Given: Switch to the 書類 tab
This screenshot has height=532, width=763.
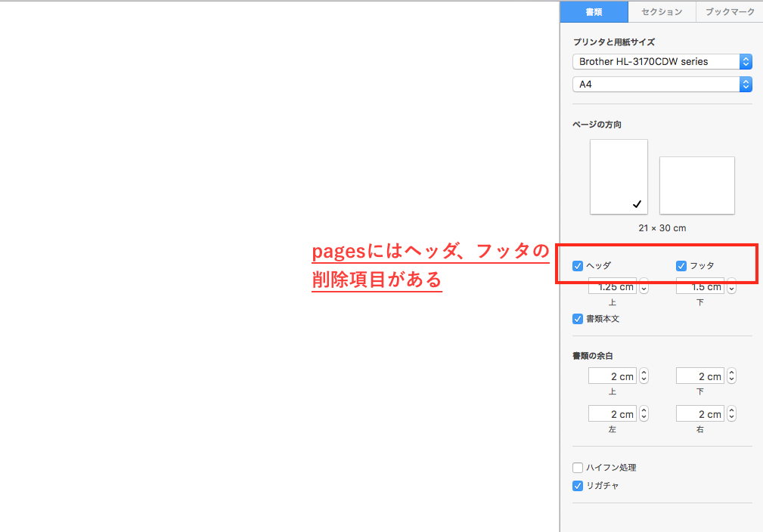Looking at the screenshot, I should click(594, 11).
